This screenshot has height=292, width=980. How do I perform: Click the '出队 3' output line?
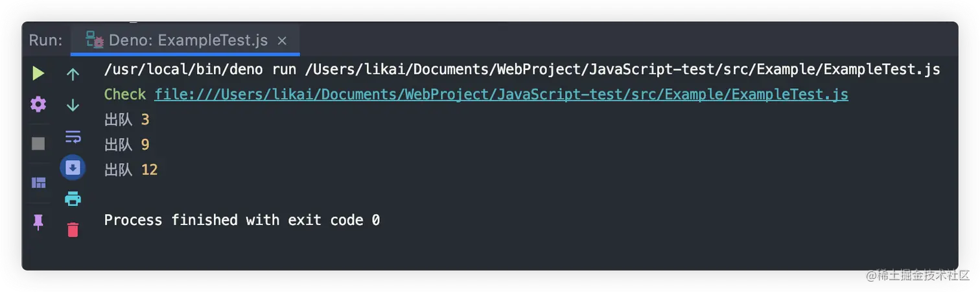[x=127, y=119]
